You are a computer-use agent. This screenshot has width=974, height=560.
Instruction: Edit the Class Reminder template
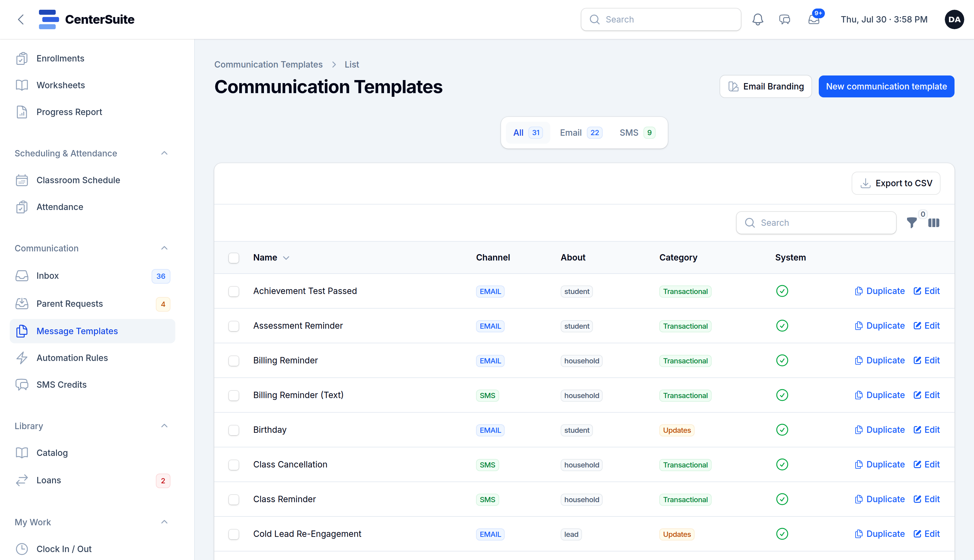[926, 499]
